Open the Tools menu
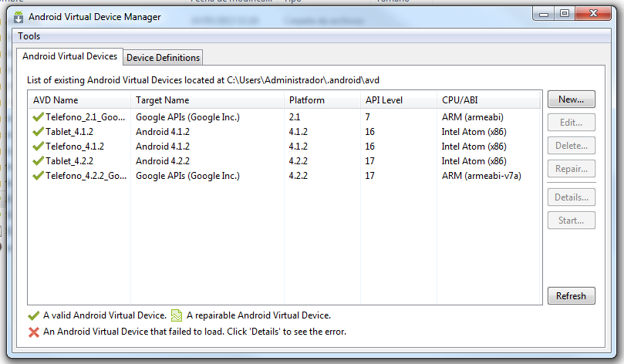Viewport: 624px width, 364px height. [29, 36]
